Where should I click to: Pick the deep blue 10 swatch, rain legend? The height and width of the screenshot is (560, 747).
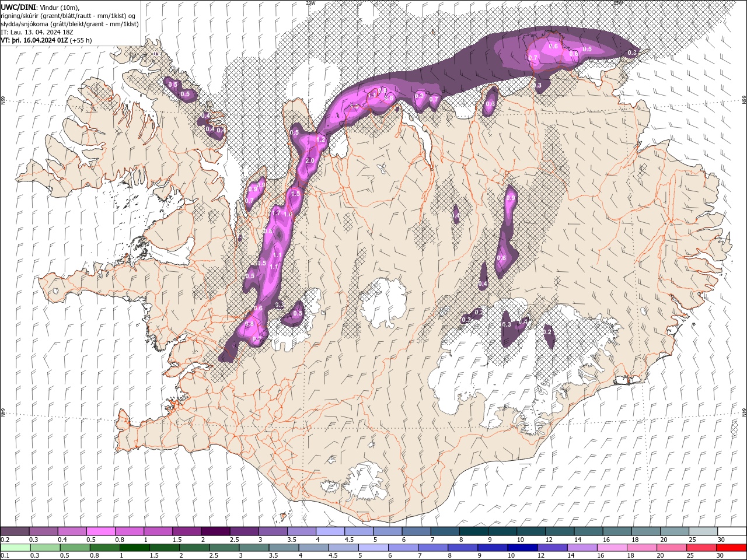522,548
